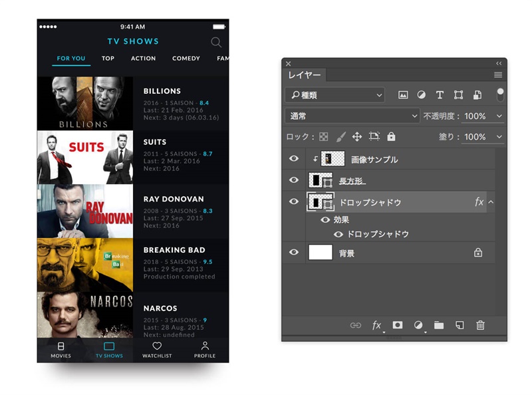This screenshot has width=532, height=395.
Task: Click the type layer filter icon
Action: tap(440, 95)
